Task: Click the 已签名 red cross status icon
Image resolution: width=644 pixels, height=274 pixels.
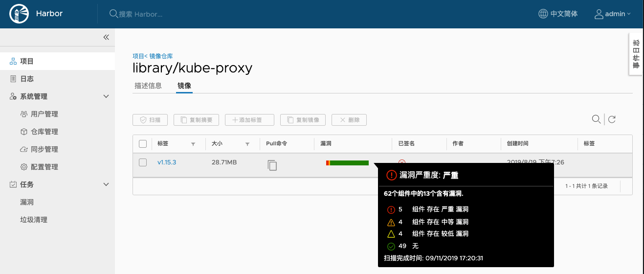Action: pyautogui.click(x=402, y=162)
